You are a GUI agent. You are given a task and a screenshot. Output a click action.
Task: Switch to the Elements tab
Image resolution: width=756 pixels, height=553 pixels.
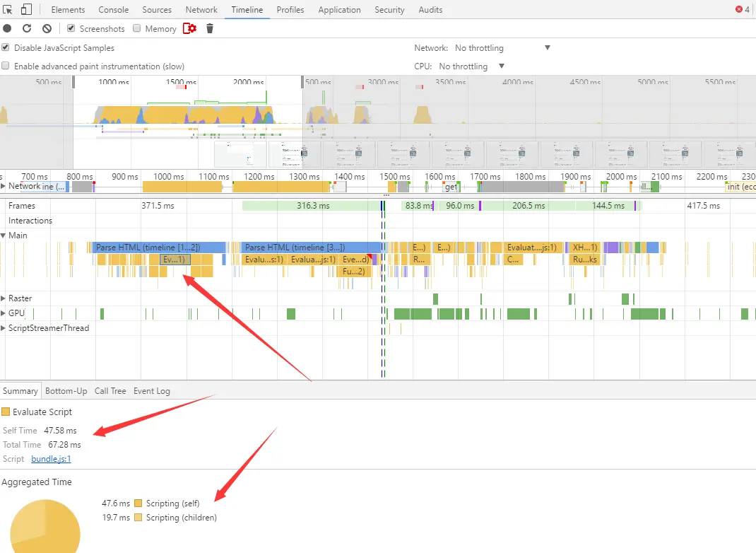tap(68, 10)
